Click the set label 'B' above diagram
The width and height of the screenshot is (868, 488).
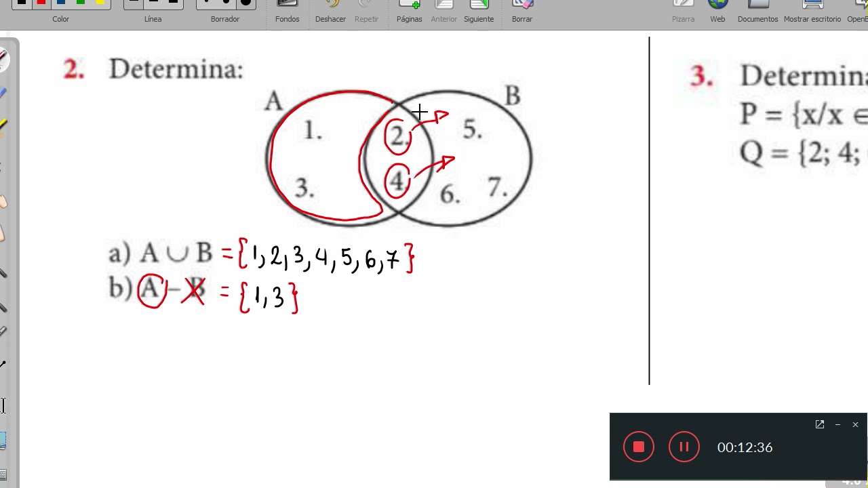point(513,96)
